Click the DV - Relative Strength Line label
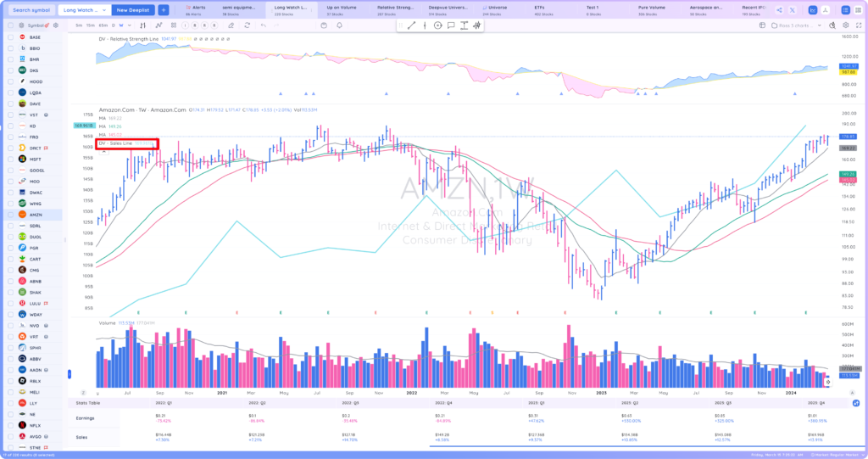This screenshot has height=459, width=868. pyautogui.click(x=129, y=39)
